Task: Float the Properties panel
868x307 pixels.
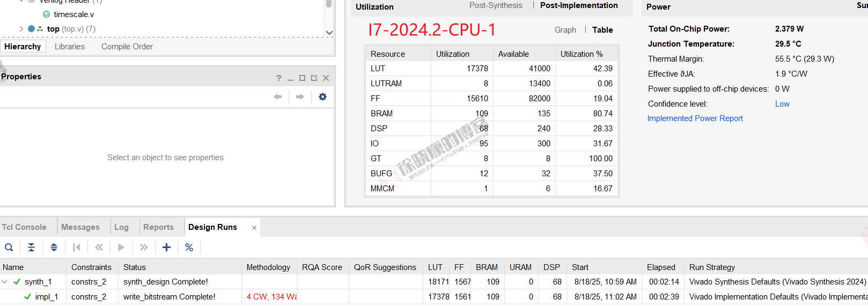Action: pos(314,78)
